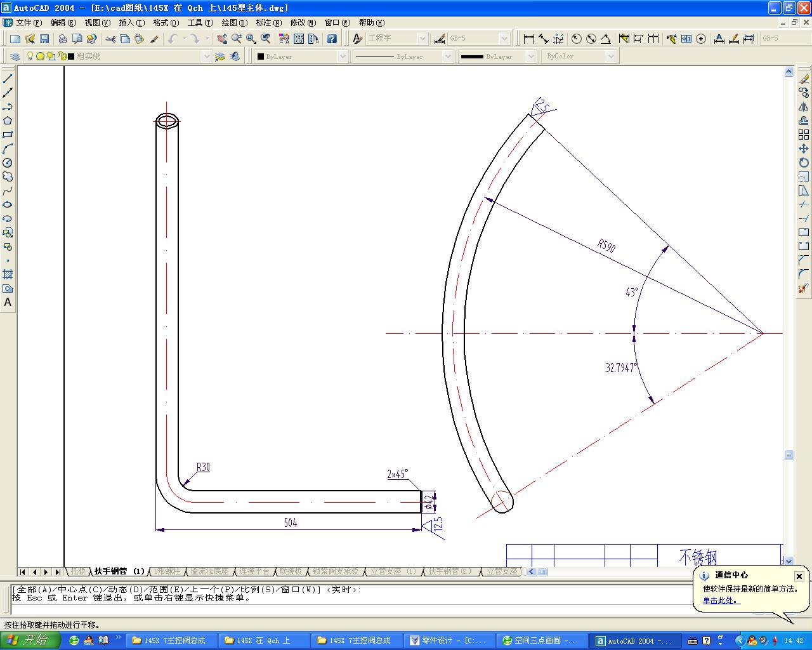Switch to 空间三点画圆 taskbar window
The width and height of the screenshot is (812, 650).
click(x=542, y=640)
